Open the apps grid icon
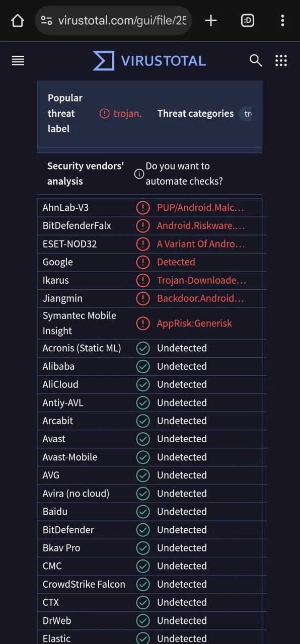Viewport: 300px width, 644px height. [281, 61]
